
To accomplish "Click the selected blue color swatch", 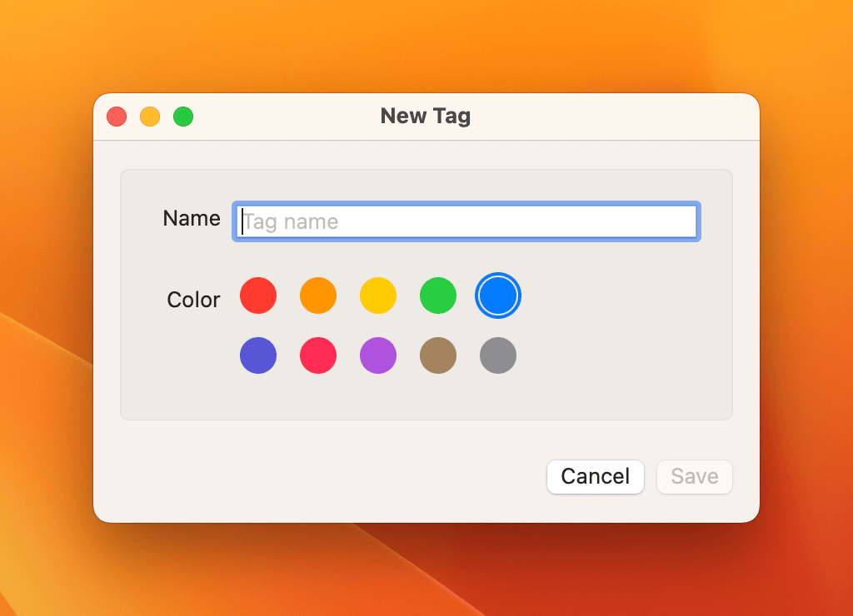I will (498, 296).
